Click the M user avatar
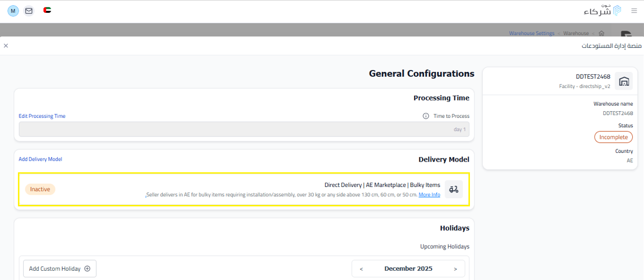 [13, 10]
